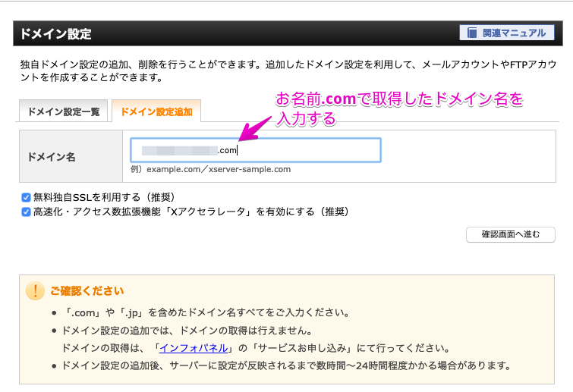Click the note about 数時間〜24時間程度
Image resolution: width=573 pixels, height=392 pixels.
286,365
